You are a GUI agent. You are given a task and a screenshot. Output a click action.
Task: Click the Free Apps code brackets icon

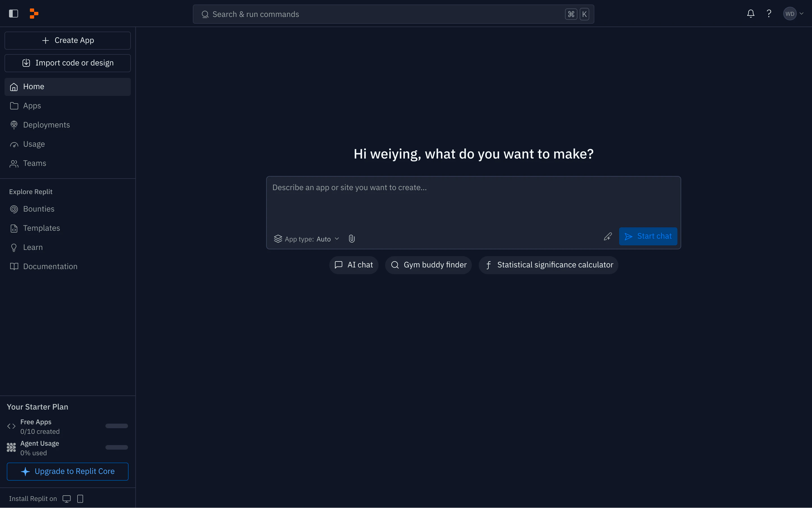tap(11, 426)
